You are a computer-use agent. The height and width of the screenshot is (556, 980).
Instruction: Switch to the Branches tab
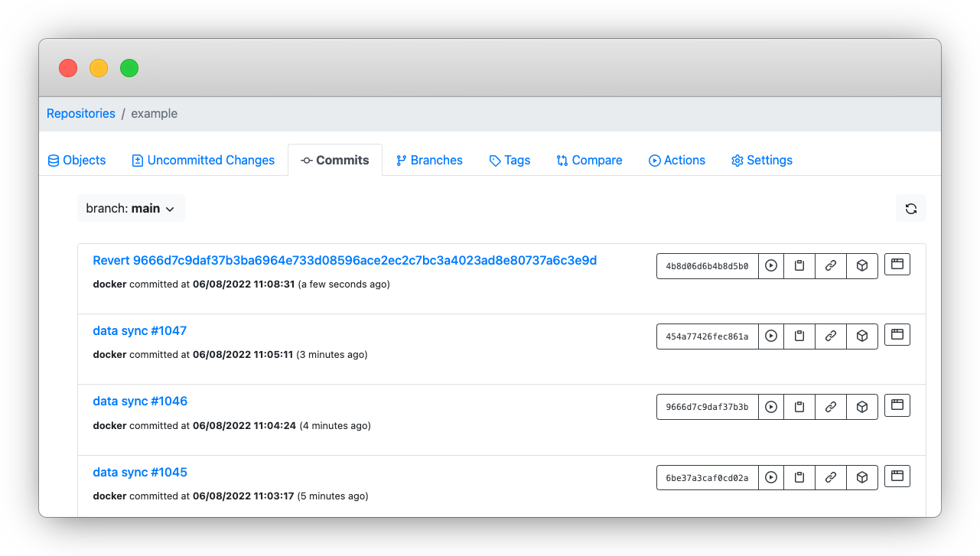coord(429,160)
